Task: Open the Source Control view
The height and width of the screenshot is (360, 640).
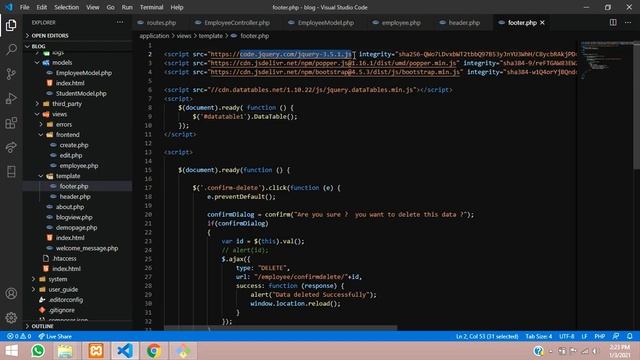Action: click(11, 74)
